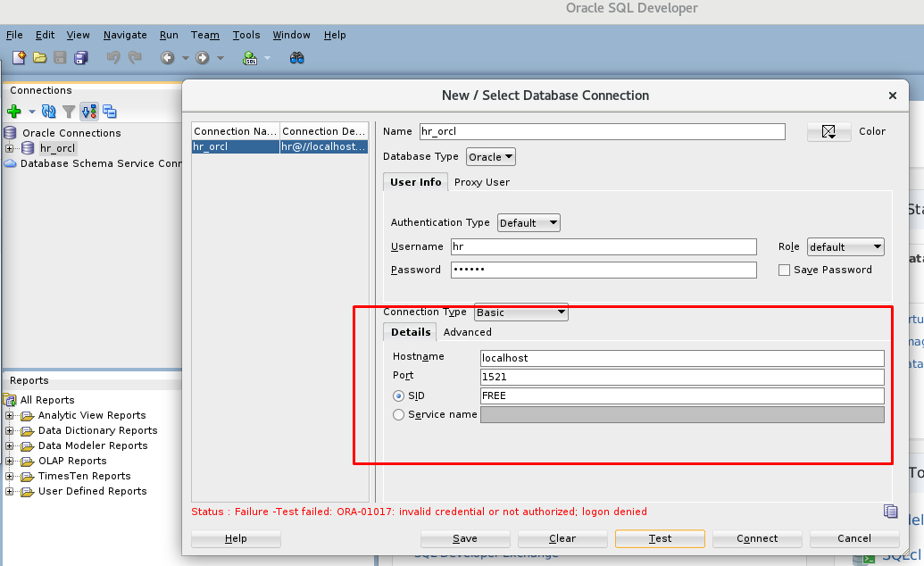Open the Authentication Type dropdown
The image size is (924, 566).
pyautogui.click(x=529, y=223)
